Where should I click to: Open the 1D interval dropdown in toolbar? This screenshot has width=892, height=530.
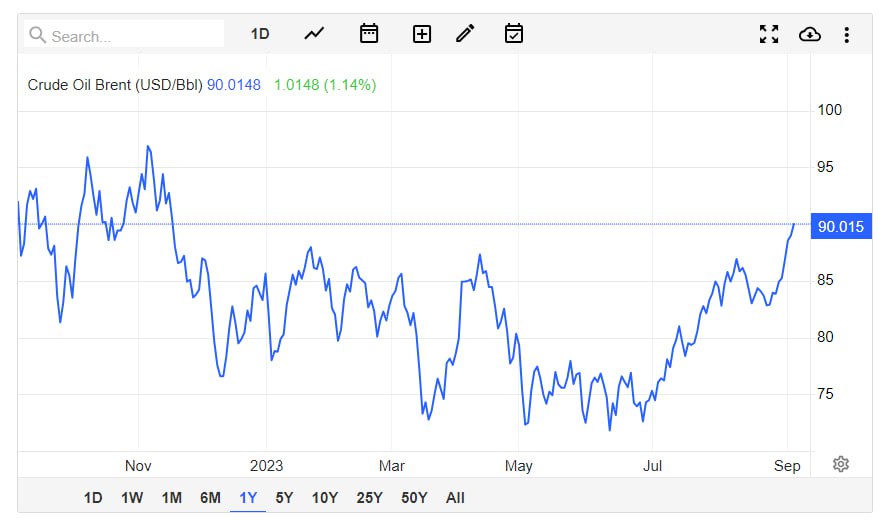[x=260, y=34]
